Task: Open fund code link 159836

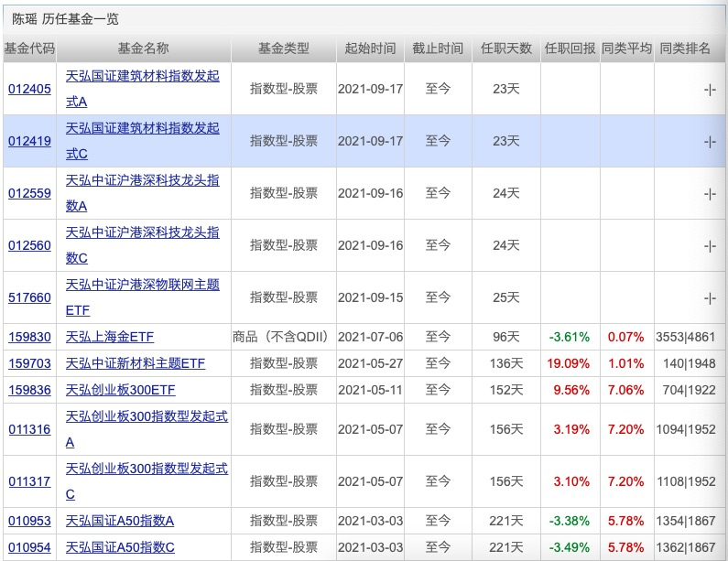Action: (x=29, y=390)
